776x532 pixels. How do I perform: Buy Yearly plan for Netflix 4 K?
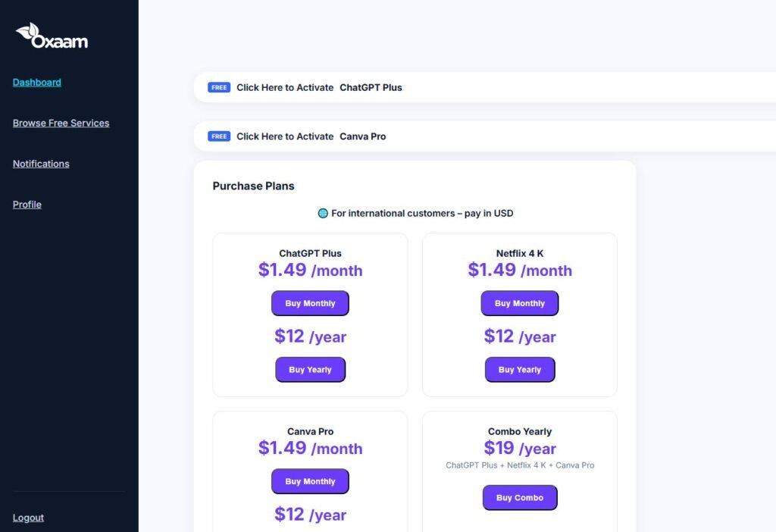click(x=520, y=370)
